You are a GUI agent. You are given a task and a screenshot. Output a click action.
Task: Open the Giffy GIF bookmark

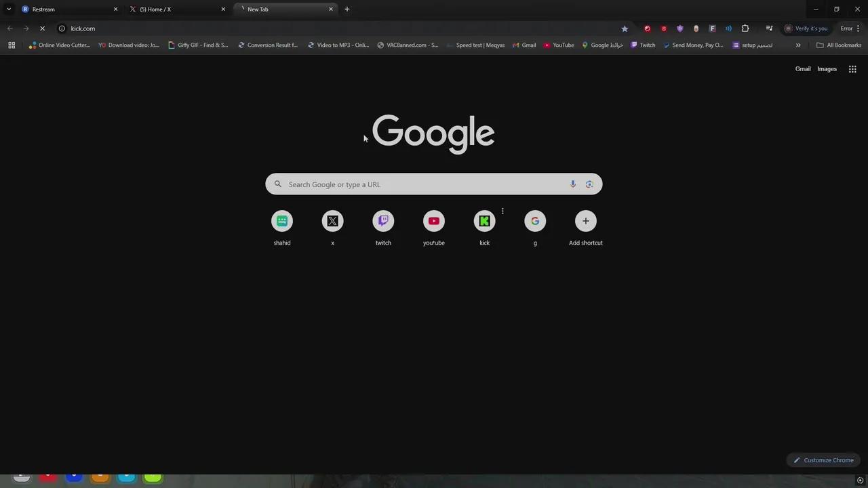(x=198, y=45)
